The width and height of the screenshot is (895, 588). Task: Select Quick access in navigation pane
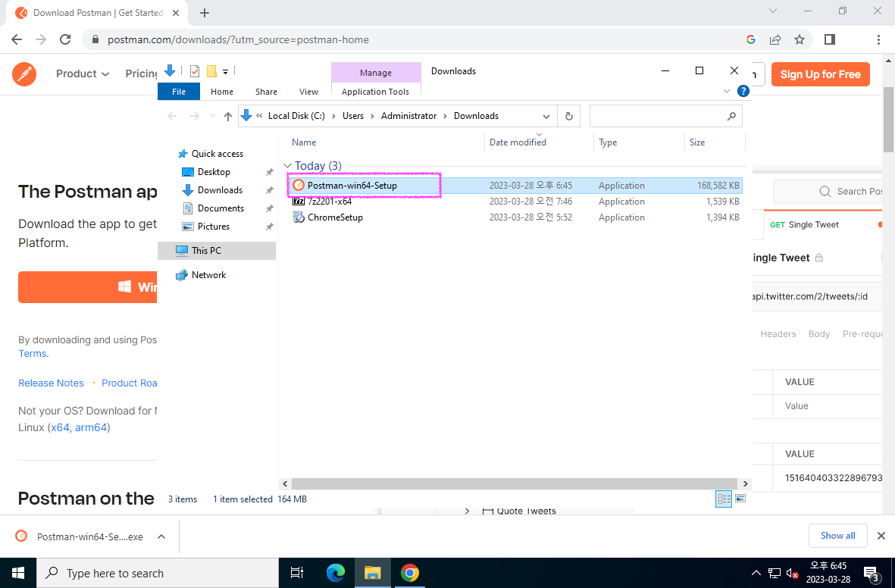coord(217,154)
